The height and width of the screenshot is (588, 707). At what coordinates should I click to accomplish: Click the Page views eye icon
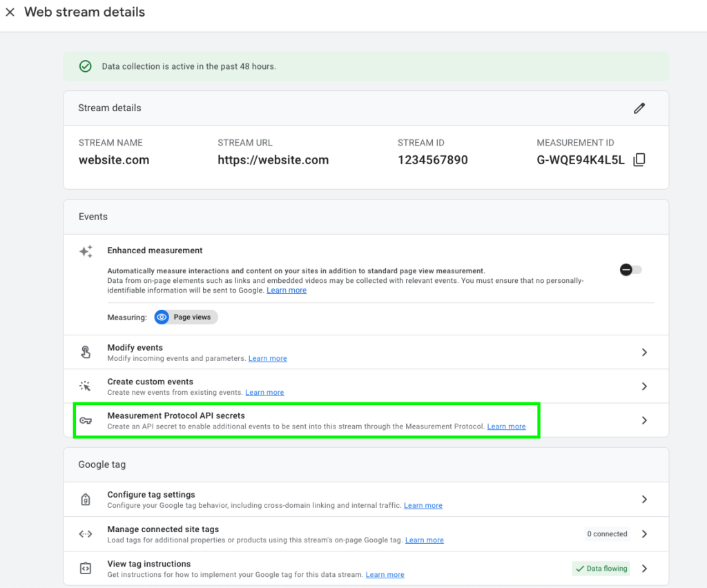[162, 317]
